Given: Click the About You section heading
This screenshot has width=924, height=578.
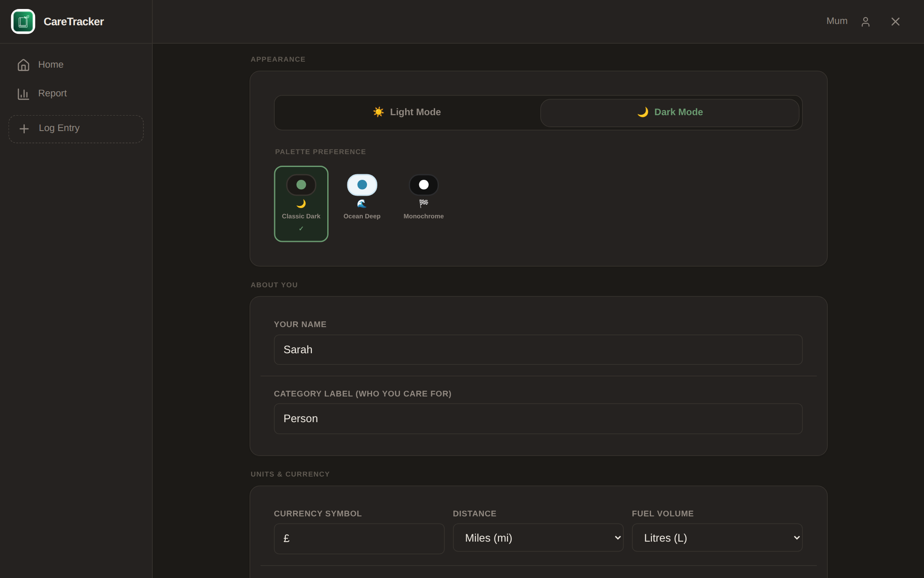Looking at the screenshot, I should (x=274, y=285).
